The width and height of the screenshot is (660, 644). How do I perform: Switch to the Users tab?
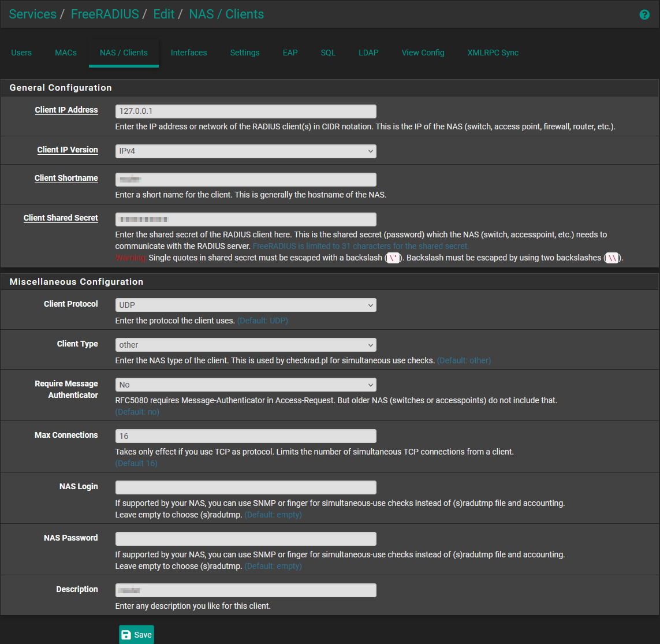pos(21,53)
